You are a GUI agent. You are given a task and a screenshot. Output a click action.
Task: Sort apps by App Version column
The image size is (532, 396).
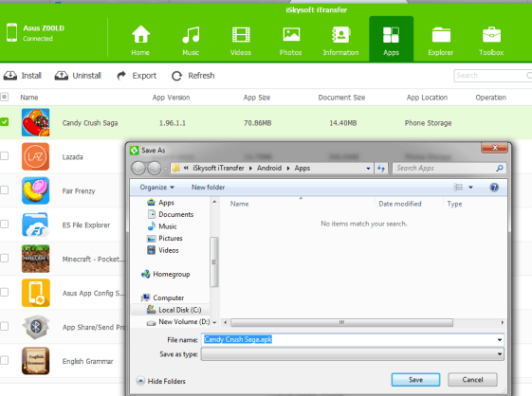[171, 98]
